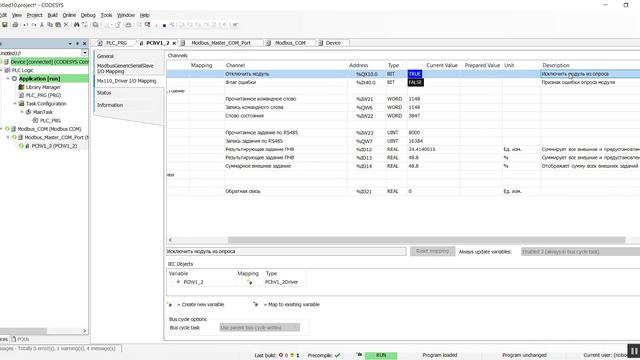The height and width of the screenshot is (360, 640).
Task: Click the MainTask clock icon in tree
Action: [x=29, y=112]
